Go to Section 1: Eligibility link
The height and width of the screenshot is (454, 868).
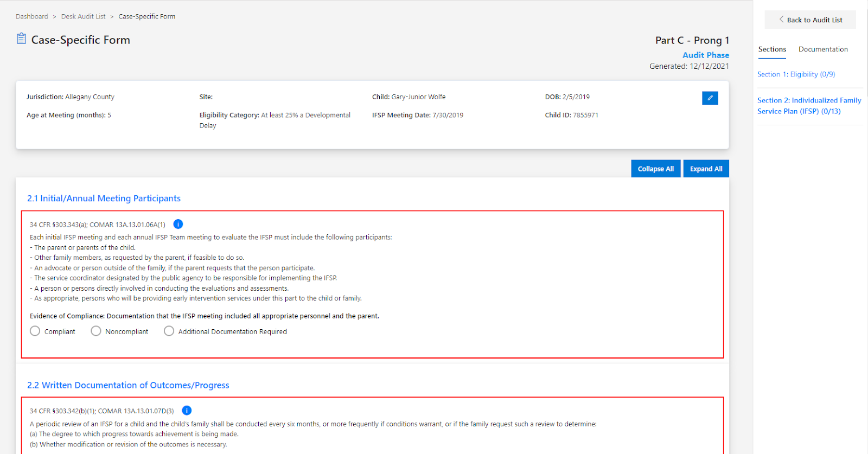(x=796, y=74)
